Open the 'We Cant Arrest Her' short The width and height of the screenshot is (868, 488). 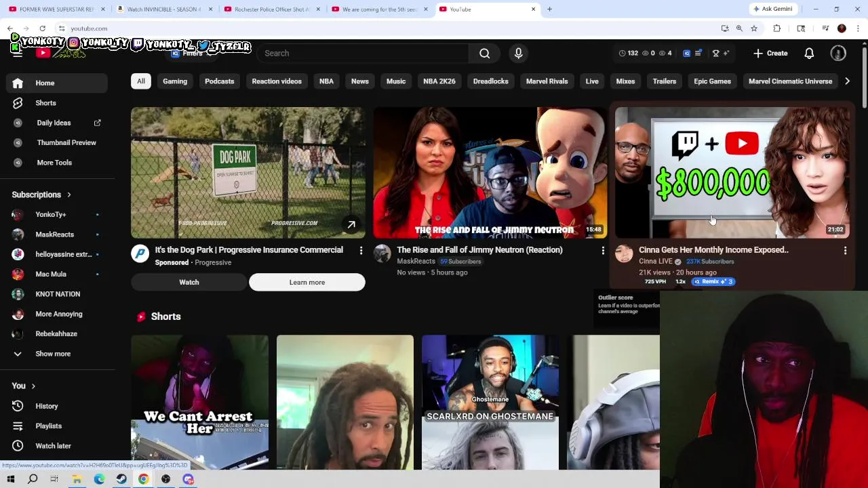tap(199, 402)
